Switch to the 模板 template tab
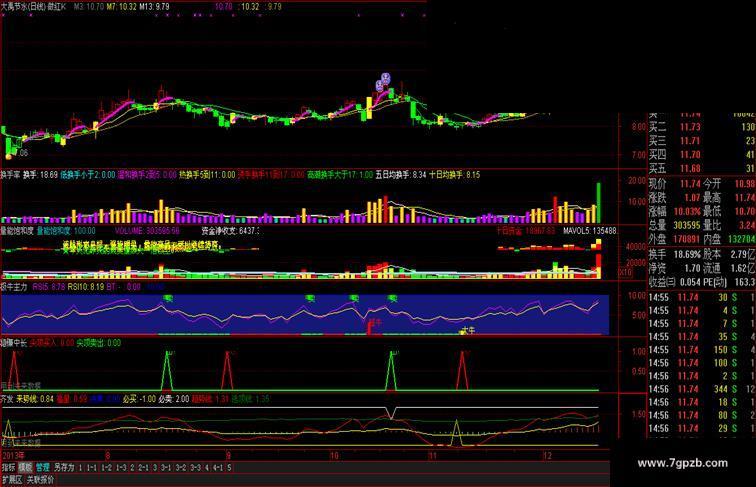756x487 pixels. [x=26, y=467]
